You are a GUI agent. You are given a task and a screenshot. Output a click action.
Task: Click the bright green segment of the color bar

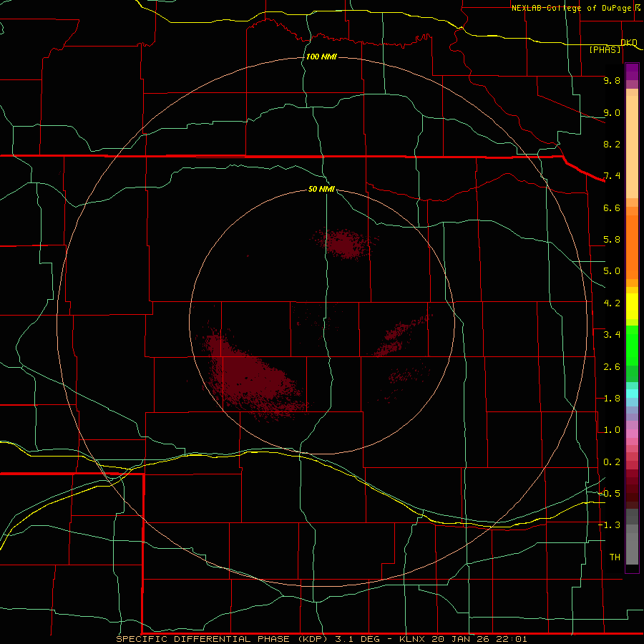click(x=632, y=345)
